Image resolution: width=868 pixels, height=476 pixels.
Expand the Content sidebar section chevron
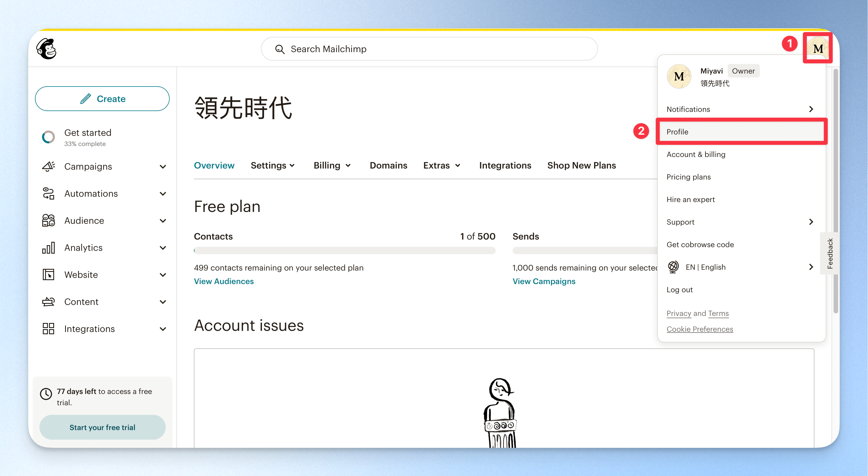(163, 302)
